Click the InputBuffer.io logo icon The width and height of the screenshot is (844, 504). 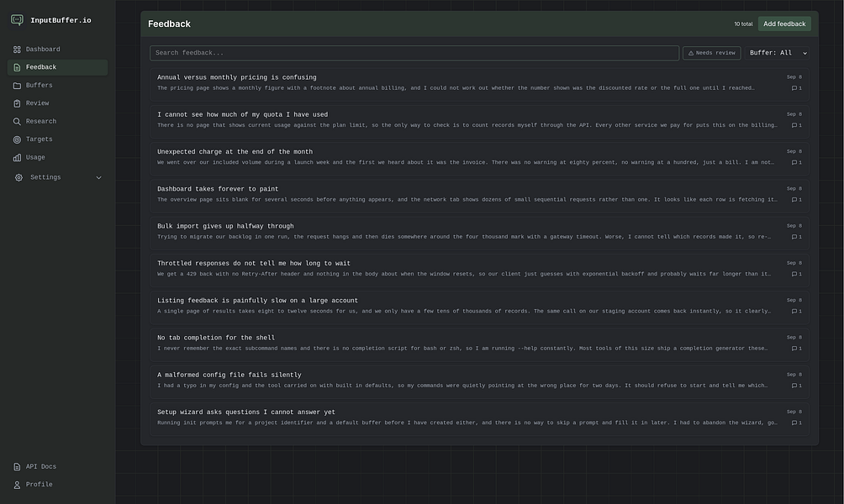tap(17, 20)
